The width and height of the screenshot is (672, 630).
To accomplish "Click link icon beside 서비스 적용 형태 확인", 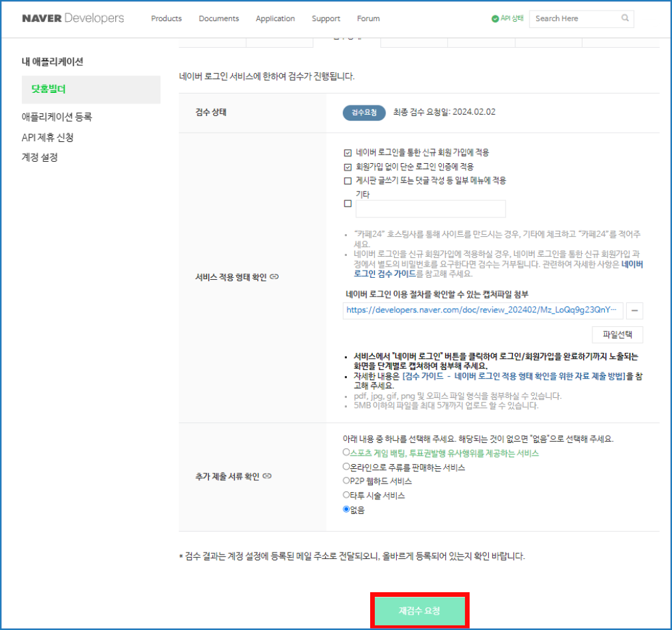I will [x=274, y=277].
